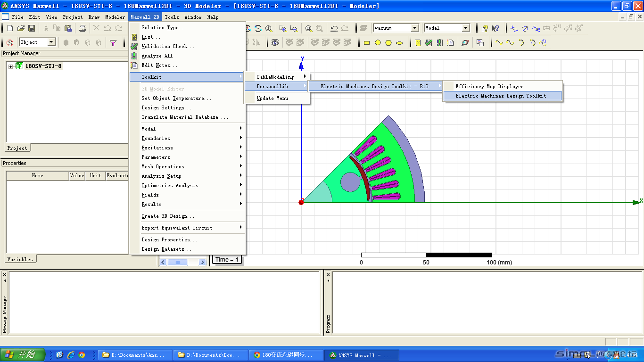Choose Create 3D Design... item
The image size is (644, 362).
188,216
